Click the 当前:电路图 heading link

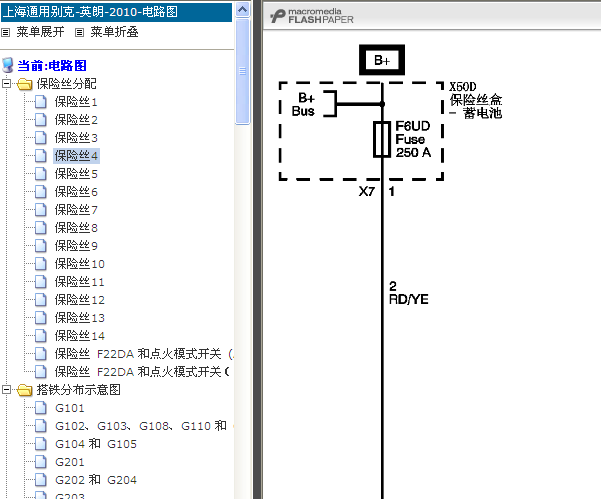[x=52, y=66]
